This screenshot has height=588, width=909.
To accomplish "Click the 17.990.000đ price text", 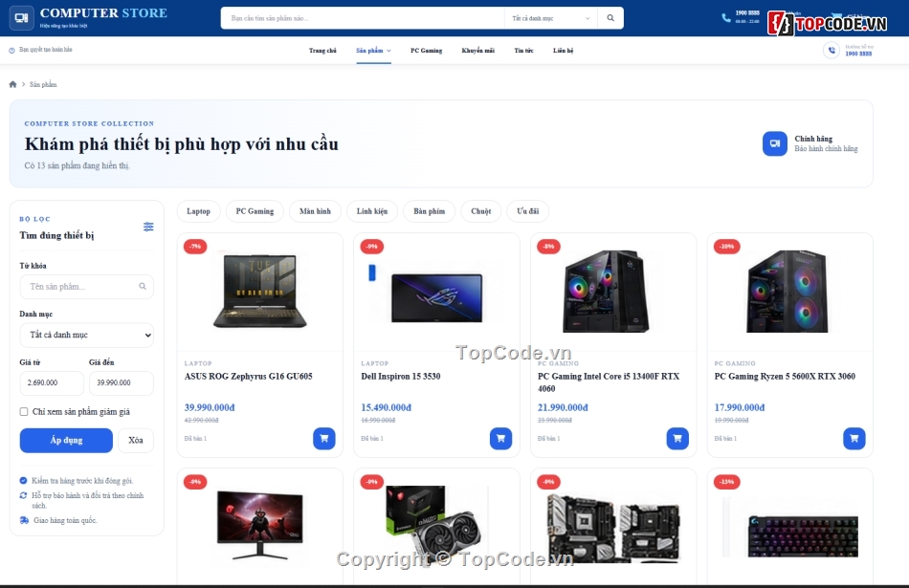I will tap(739, 407).
